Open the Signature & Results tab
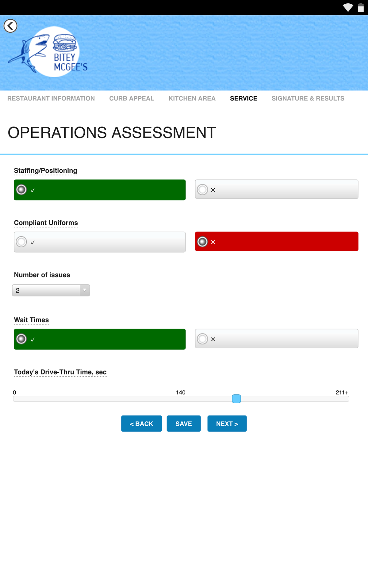This screenshot has height=588, width=368. click(308, 98)
